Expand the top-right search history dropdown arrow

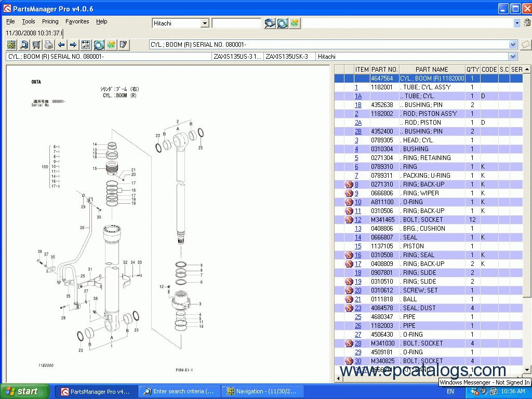pos(517,23)
